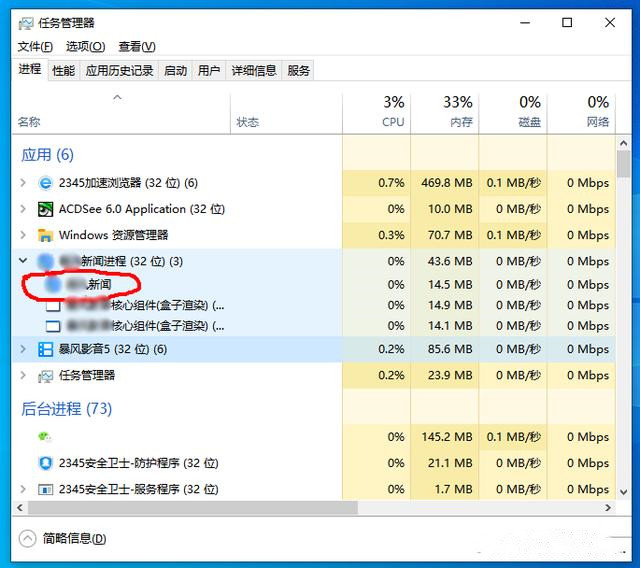640x568 pixels.
Task: Sort by the 网络 column header
Action: tap(581, 113)
